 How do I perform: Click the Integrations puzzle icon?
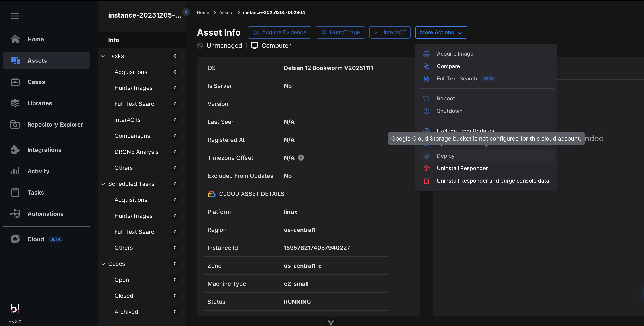(x=15, y=150)
